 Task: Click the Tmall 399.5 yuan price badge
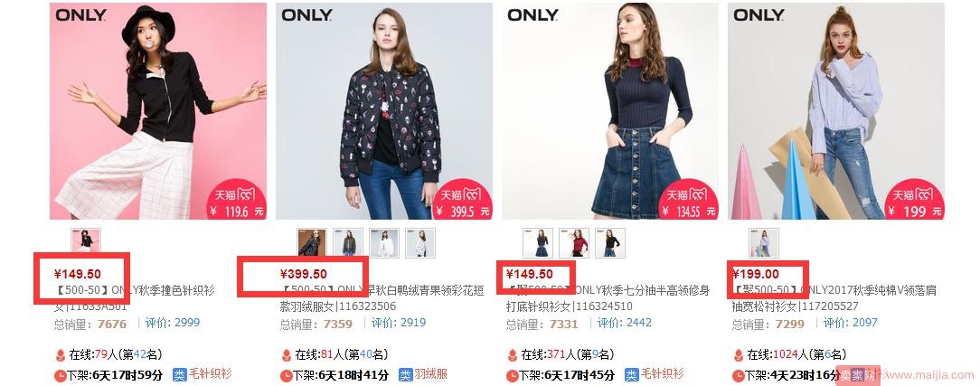[463, 199]
